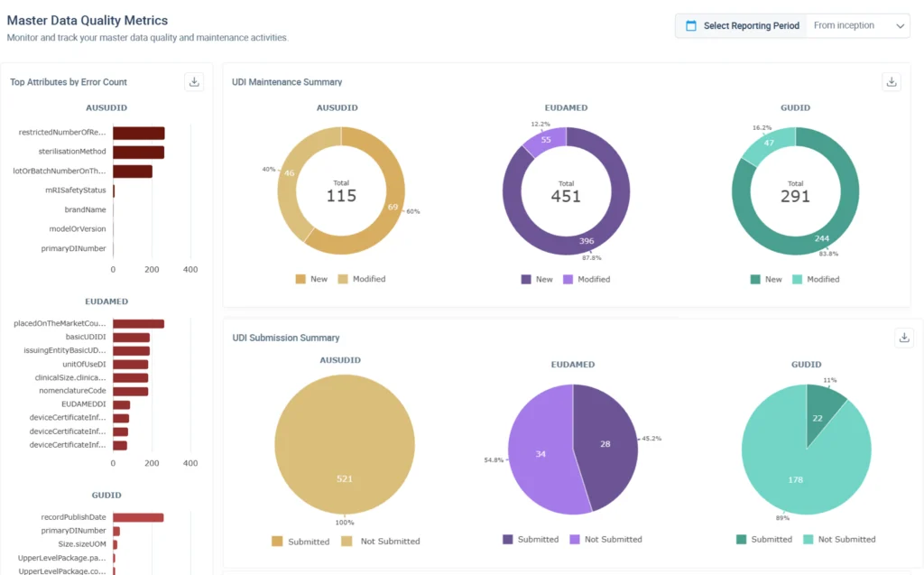The height and width of the screenshot is (575, 924).
Task: Click the Size.sizeUOM attribute label
Action: coord(82,544)
